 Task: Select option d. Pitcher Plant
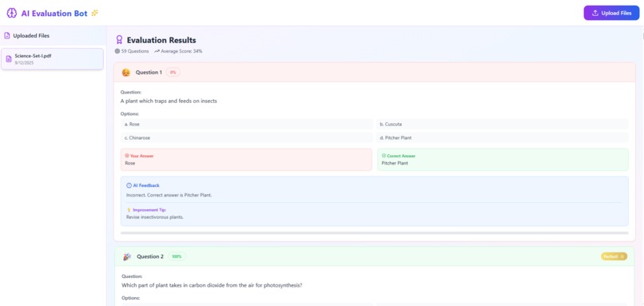[503, 138]
